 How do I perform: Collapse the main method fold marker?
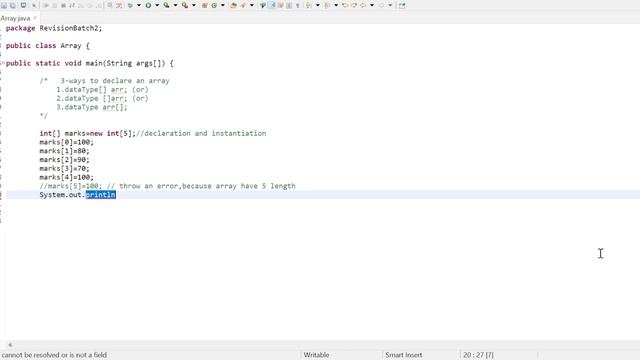pyautogui.click(x=2, y=63)
